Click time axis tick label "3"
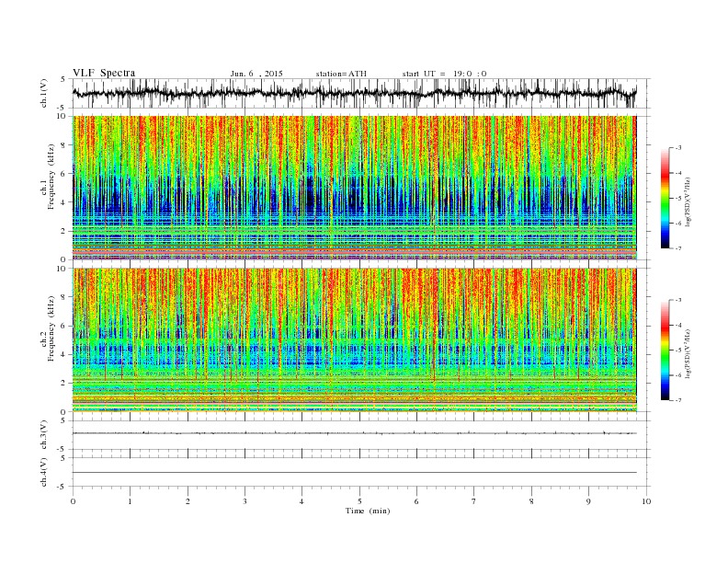This screenshot has height=563, width=728. [245, 501]
